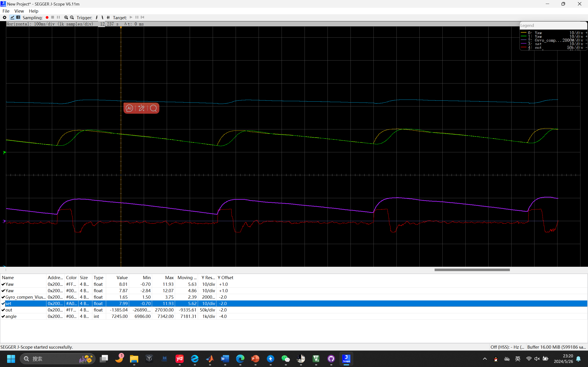Disable the angle variable trace
588x367 pixels.
pyautogui.click(x=3, y=317)
